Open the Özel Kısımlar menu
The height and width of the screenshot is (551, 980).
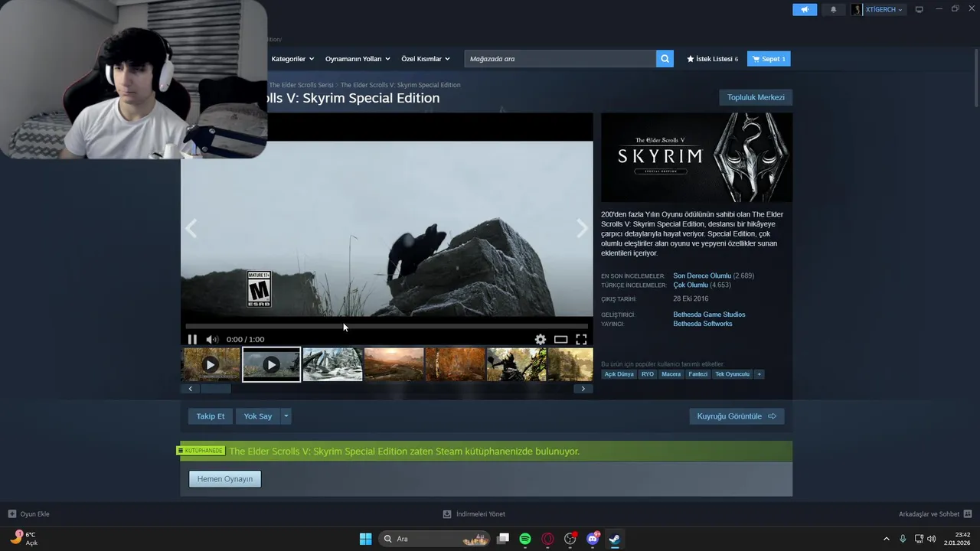(x=426, y=59)
